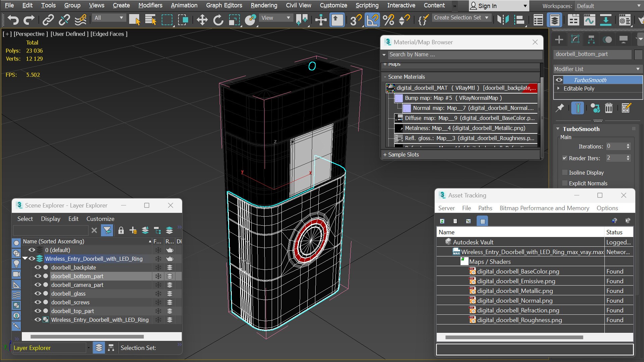Click the Link selection icon
The image size is (644, 362).
[x=48, y=20]
